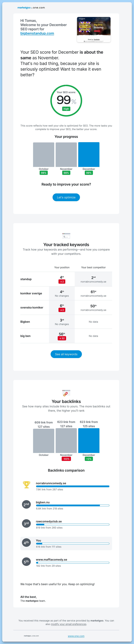
Task: Open modify your email preferences link
Action: point(69,624)
